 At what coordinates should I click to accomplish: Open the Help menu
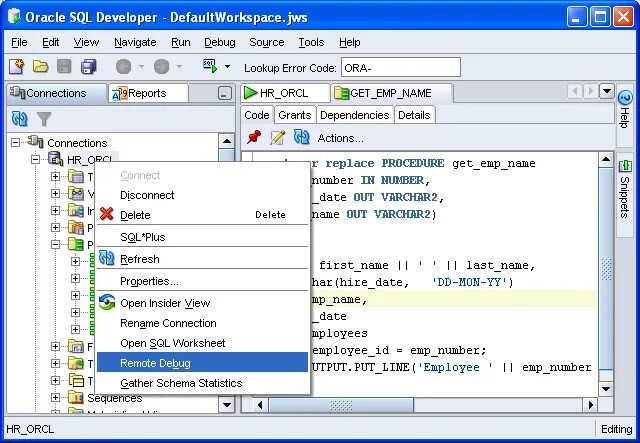click(x=349, y=42)
